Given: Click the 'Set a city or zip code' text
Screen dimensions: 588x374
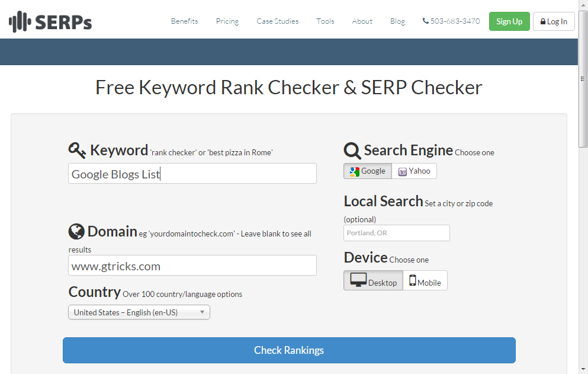Looking at the screenshot, I should pos(459,203).
